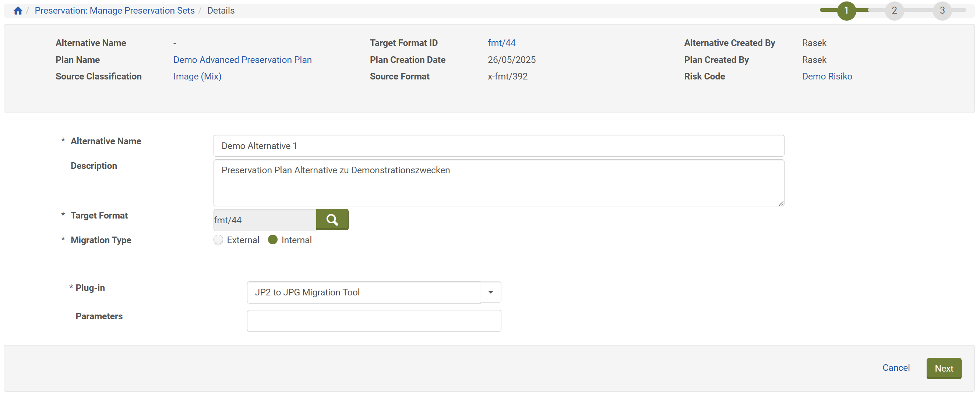Viewport: 980px width, 401px height.
Task: Click the home icon in breadcrumb
Action: point(18,11)
